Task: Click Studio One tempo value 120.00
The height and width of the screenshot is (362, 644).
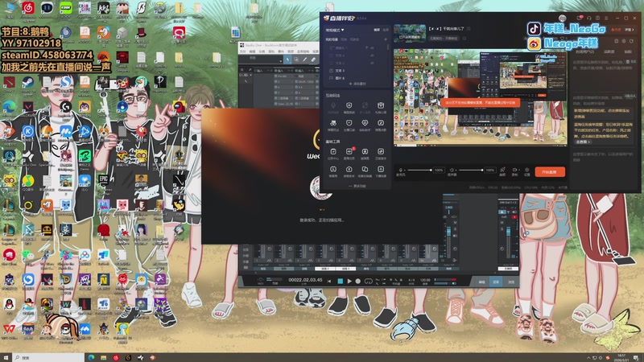Action: (425, 280)
